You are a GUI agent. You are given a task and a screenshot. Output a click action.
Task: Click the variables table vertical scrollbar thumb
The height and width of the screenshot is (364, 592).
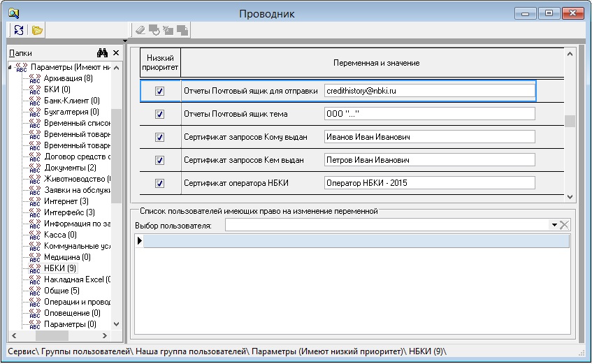click(570, 121)
